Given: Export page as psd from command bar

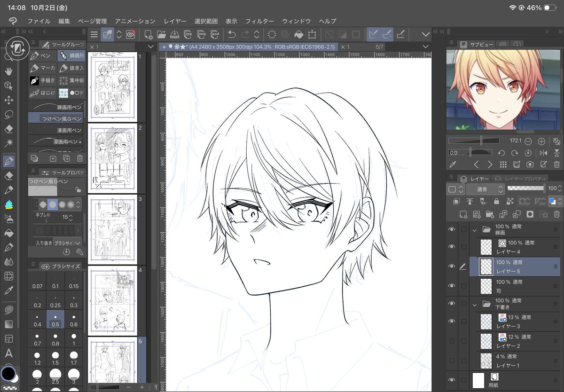Looking at the screenshot, I should (215, 34).
